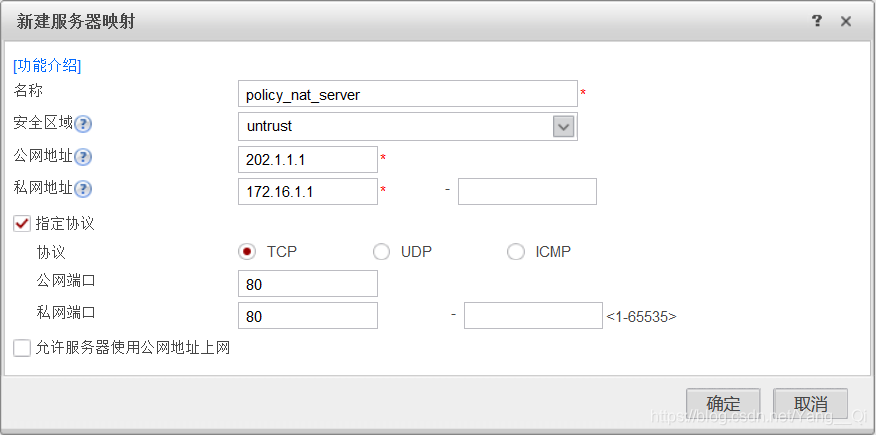
Task: Click the 名称 label
Action: (x=27, y=91)
